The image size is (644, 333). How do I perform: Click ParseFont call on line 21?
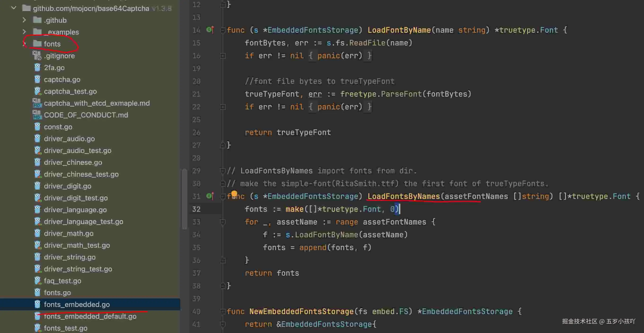(401, 94)
